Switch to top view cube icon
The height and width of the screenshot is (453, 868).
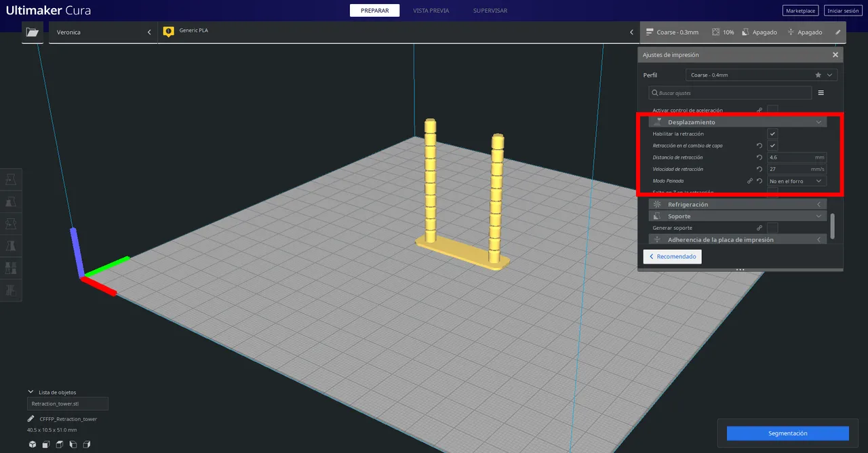pos(59,445)
